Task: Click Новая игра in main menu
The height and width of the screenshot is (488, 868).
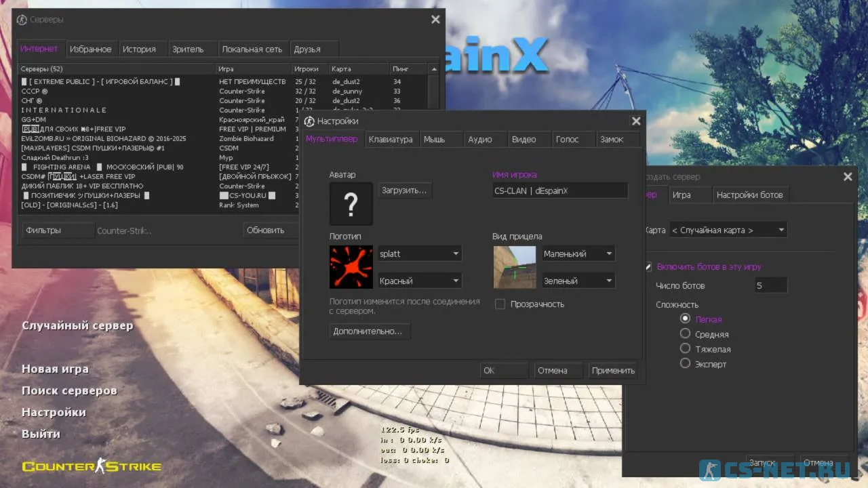Action: 55,369
